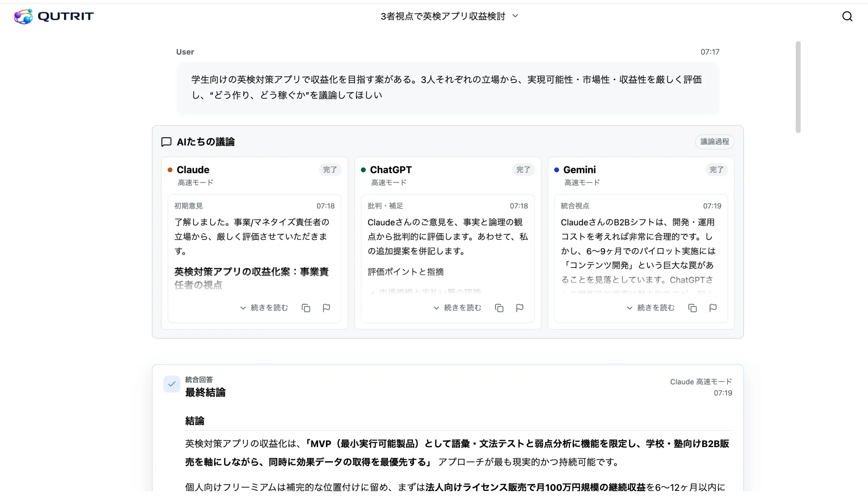
Task: Click the Claude heading in discussion panel
Action: click(193, 170)
